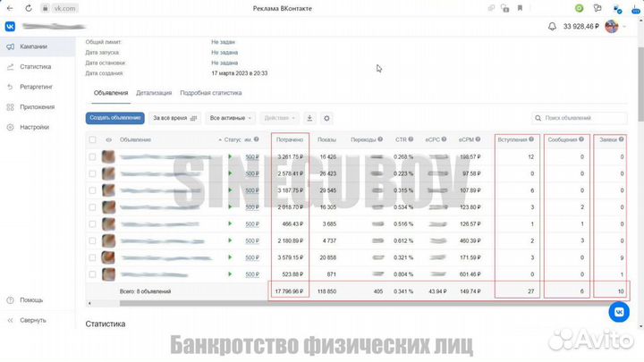
Task: Check the ad row with 466.43 ₽ spent
Action: coord(92,224)
